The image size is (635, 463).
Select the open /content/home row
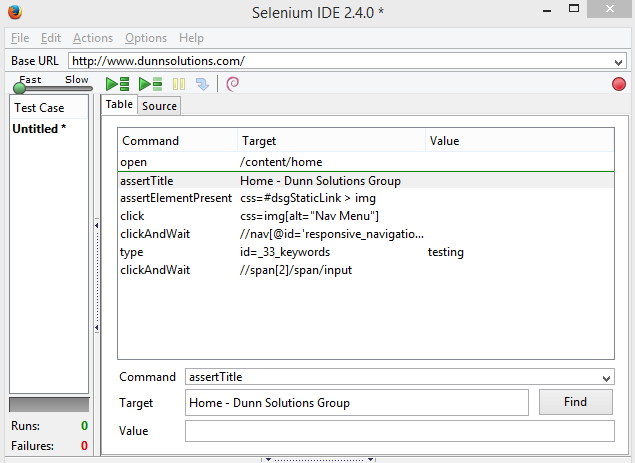pyautogui.click(x=366, y=162)
